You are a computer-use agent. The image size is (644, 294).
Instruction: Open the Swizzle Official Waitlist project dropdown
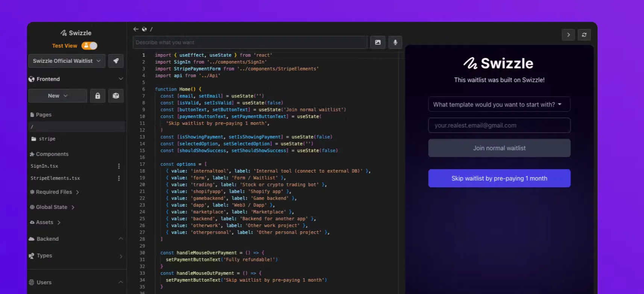point(67,61)
